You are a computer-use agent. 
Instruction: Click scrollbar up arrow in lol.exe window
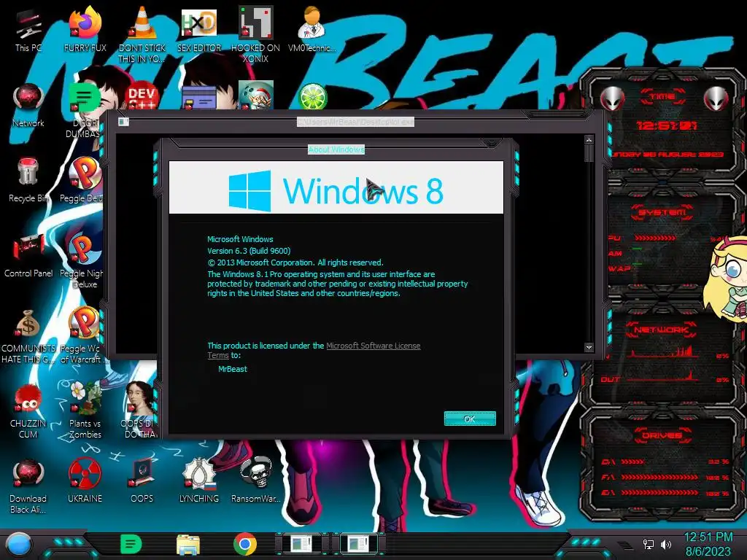click(589, 140)
